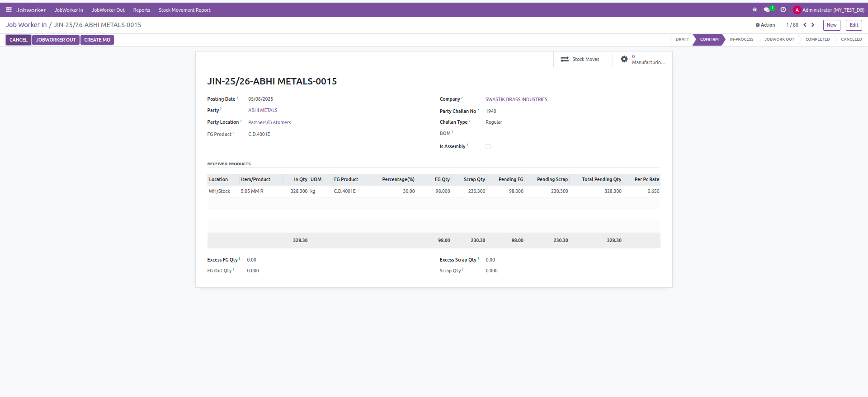Viewport: 868px width, 397px height.
Task: Open the Action dropdown menu
Action: (x=765, y=25)
